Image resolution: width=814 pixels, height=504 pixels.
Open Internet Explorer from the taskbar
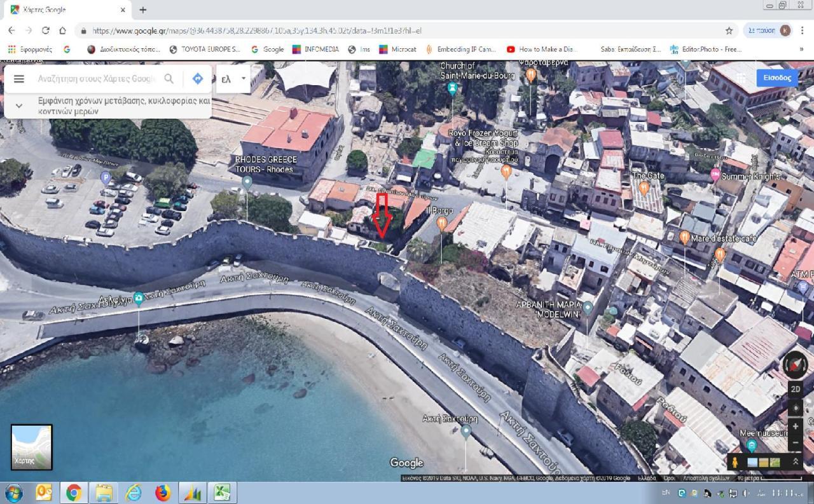pyautogui.click(x=133, y=493)
